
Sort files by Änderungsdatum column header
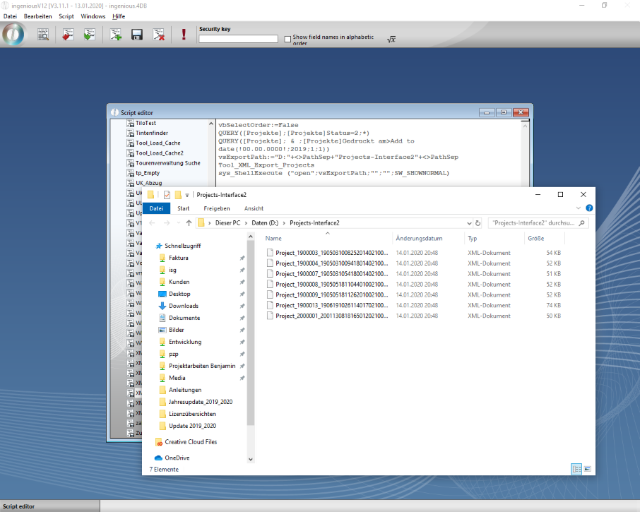click(x=419, y=239)
